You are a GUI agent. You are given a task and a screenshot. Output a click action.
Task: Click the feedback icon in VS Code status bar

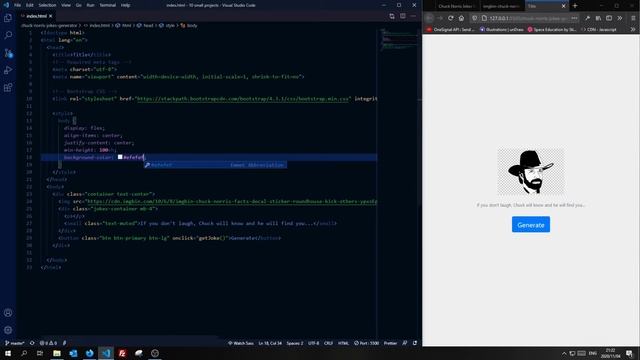point(404,343)
